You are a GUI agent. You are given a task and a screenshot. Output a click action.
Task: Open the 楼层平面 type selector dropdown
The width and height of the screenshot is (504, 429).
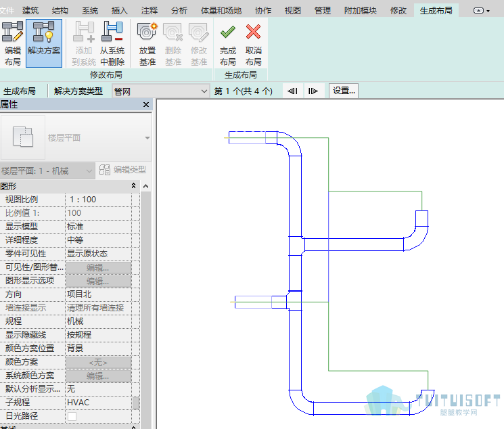click(x=147, y=137)
